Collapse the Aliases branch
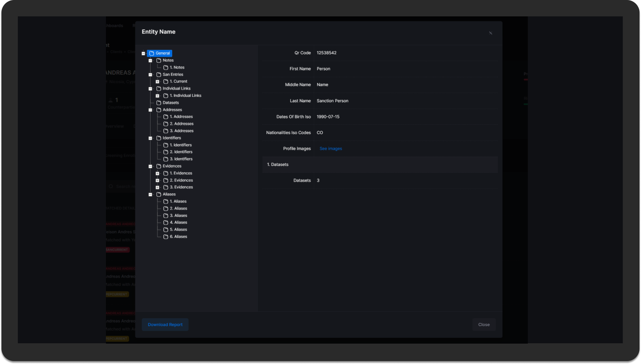The width and height of the screenshot is (641, 364). pos(150,194)
